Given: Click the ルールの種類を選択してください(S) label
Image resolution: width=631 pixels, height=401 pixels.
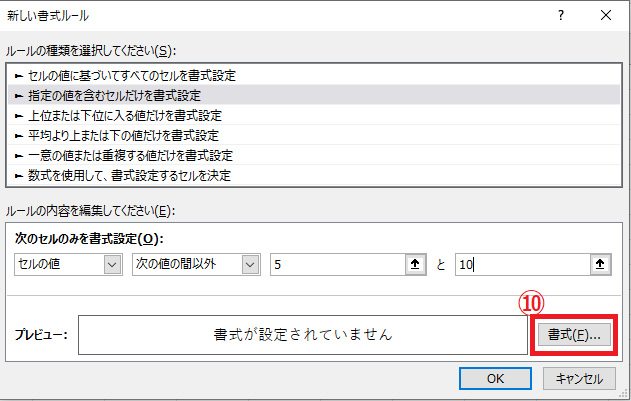Looking at the screenshot, I should pyautogui.click(x=91, y=51).
